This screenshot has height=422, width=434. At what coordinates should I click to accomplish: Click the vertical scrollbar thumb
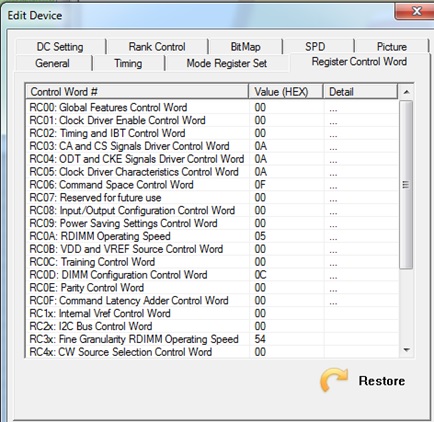(x=406, y=184)
